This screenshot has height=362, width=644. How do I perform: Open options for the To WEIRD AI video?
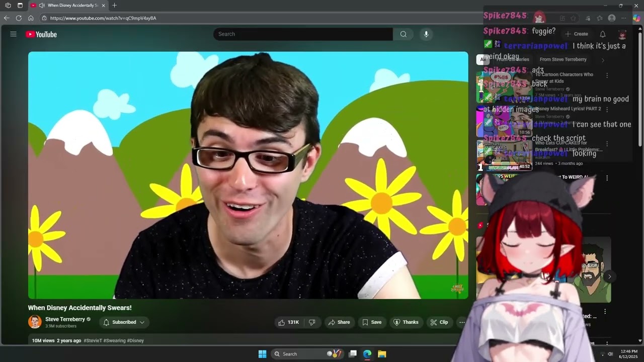pos(607,178)
